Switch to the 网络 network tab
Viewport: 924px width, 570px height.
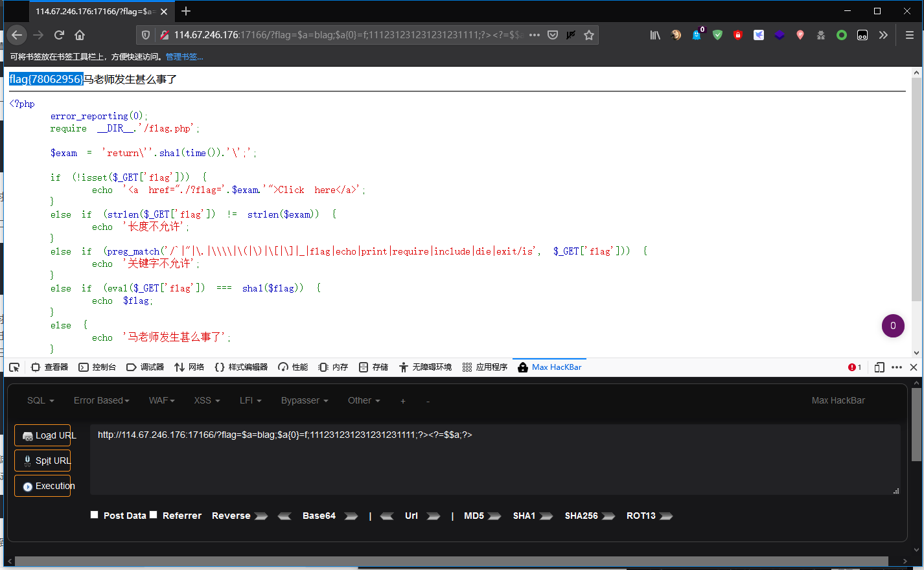click(189, 367)
